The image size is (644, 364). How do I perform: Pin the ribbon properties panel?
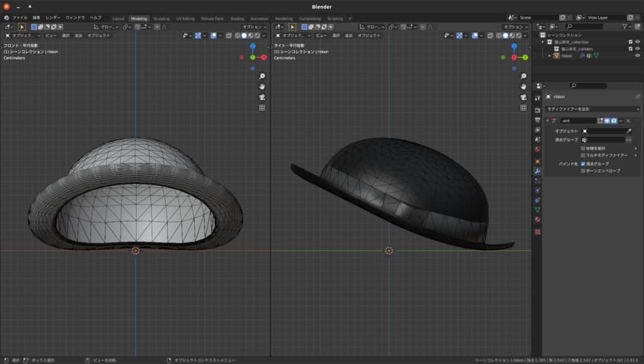coord(637,97)
